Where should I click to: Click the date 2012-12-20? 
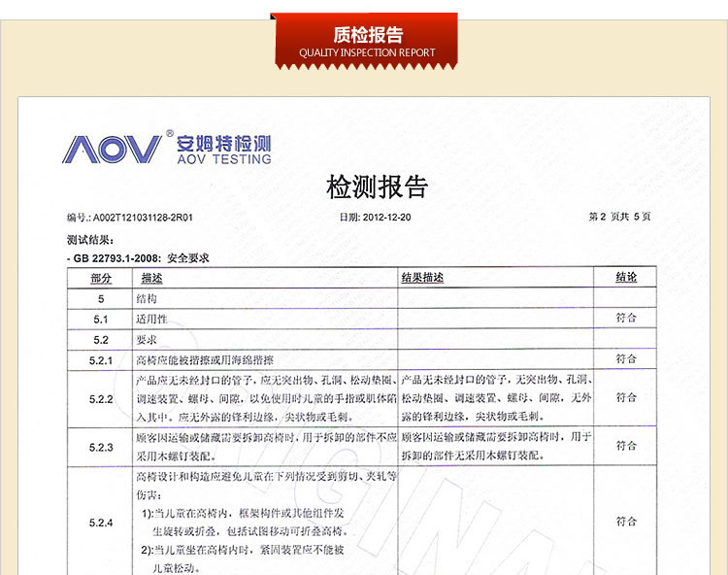pos(386,217)
